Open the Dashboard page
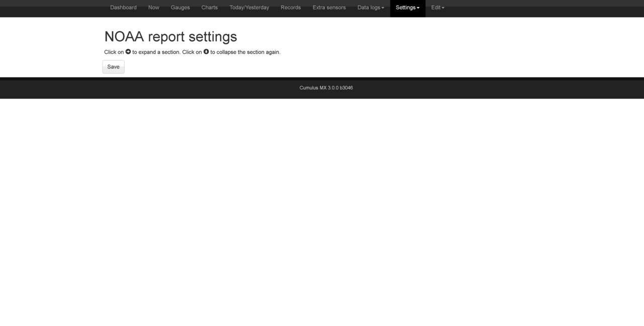 click(x=123, y=8)
